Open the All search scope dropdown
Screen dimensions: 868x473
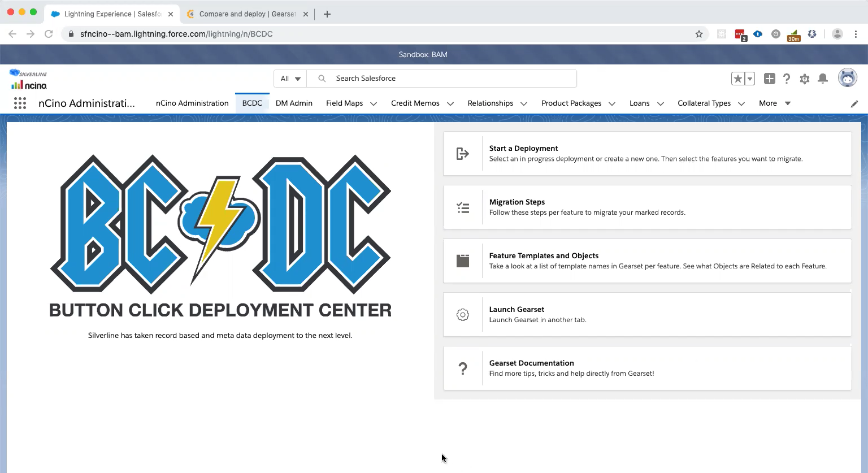[290, 79]
